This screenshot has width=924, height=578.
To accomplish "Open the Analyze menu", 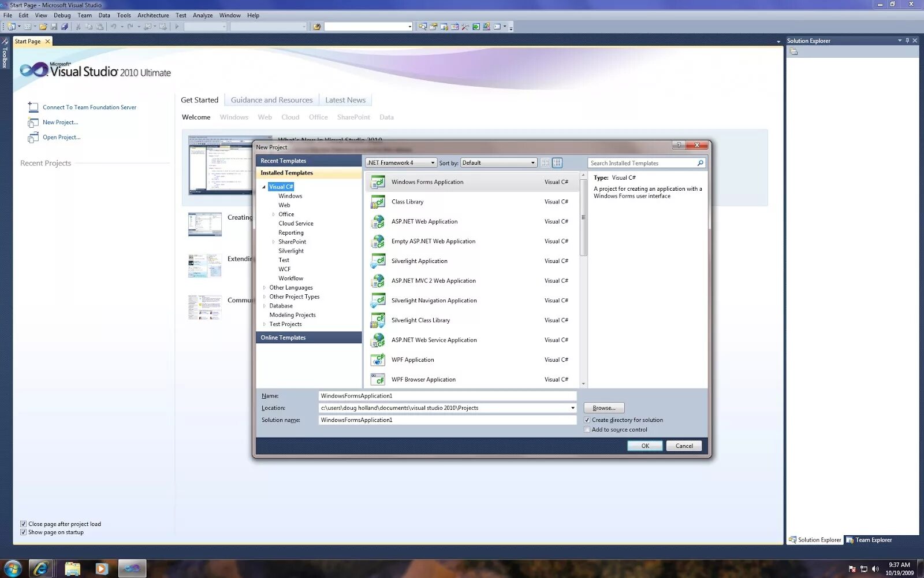I will click(203, 16).
